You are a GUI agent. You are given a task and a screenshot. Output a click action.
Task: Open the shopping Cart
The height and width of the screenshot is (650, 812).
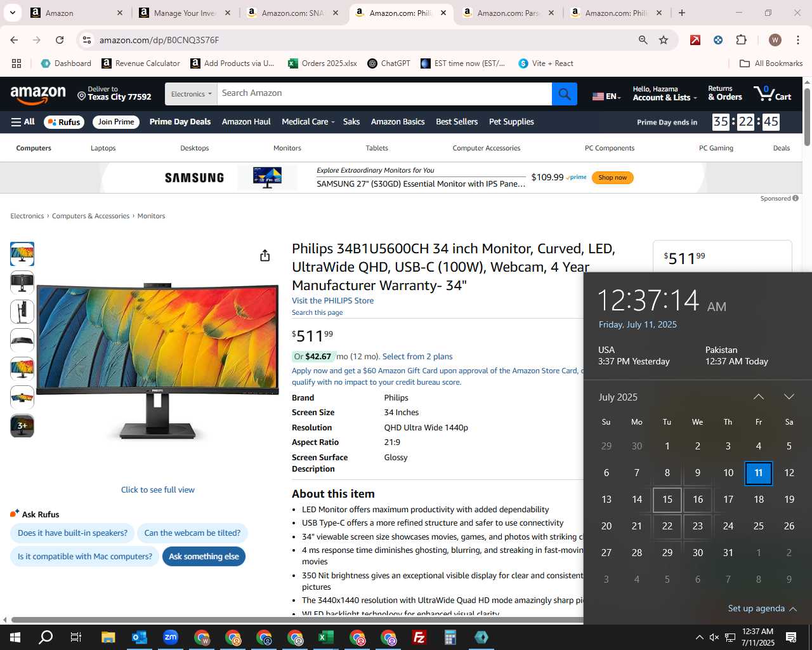(773, 94)
